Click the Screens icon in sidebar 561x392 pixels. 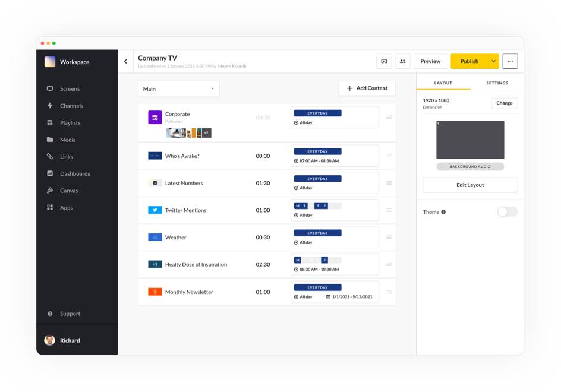[x=50, y=89]
